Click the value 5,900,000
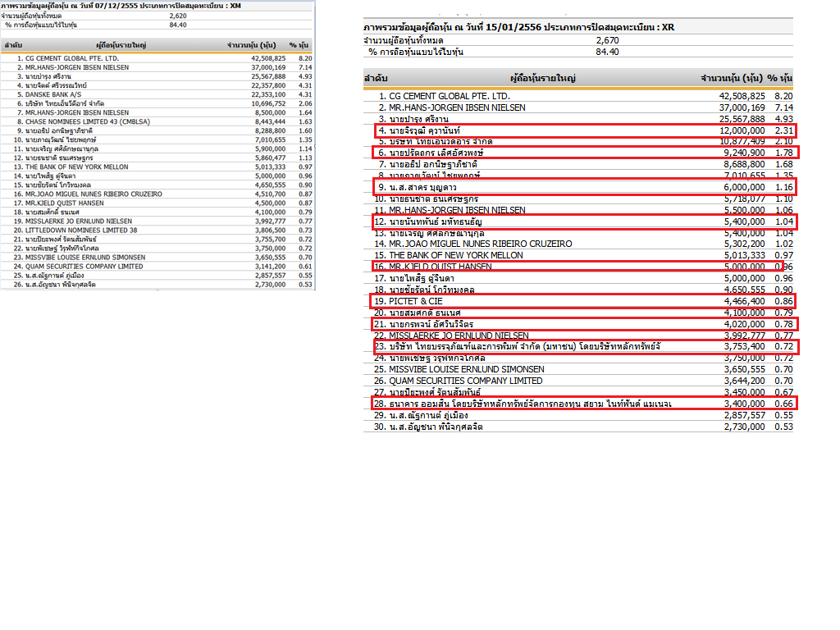The width and height of the screenshot is (840, 630). [x=270, y=149]
